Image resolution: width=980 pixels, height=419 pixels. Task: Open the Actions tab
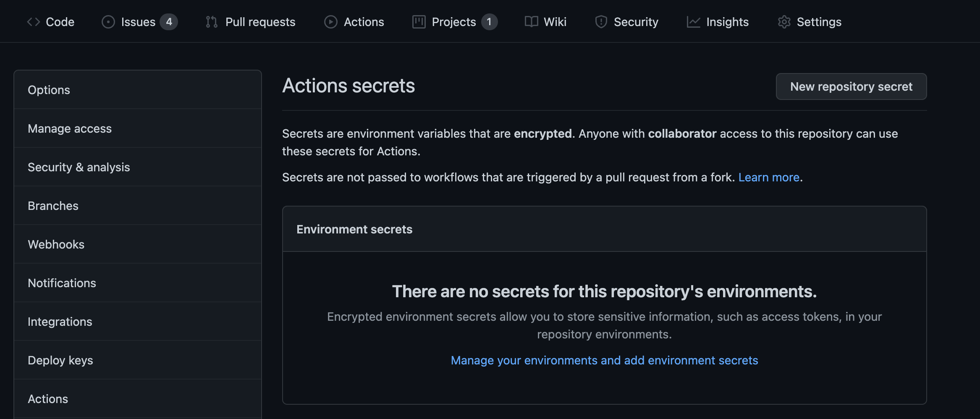click(x=364, y=21)
